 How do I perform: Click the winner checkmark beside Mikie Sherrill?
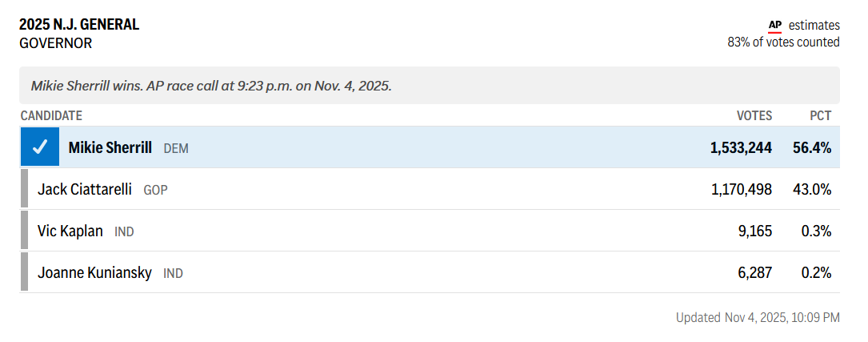(40, 147)
